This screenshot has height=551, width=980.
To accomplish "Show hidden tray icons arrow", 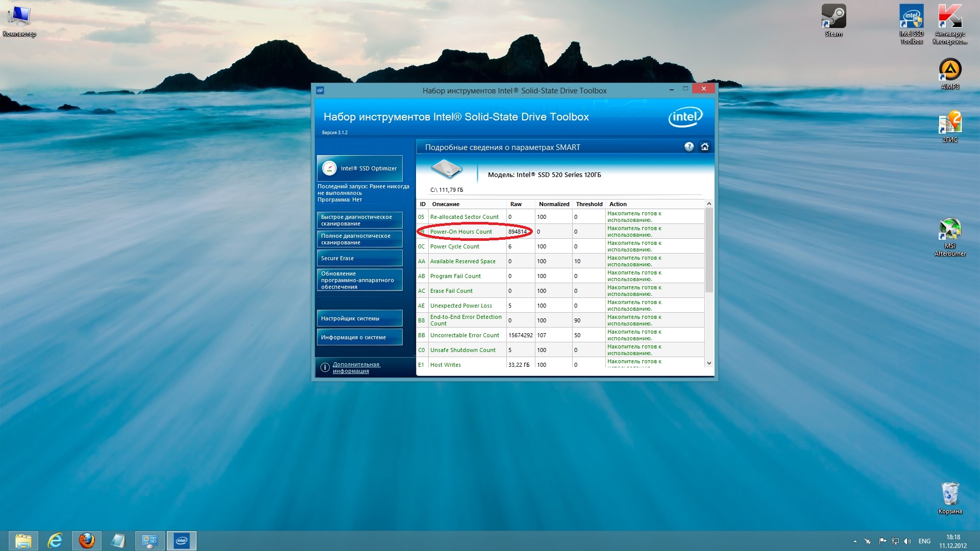I will [x=855, y=541].
